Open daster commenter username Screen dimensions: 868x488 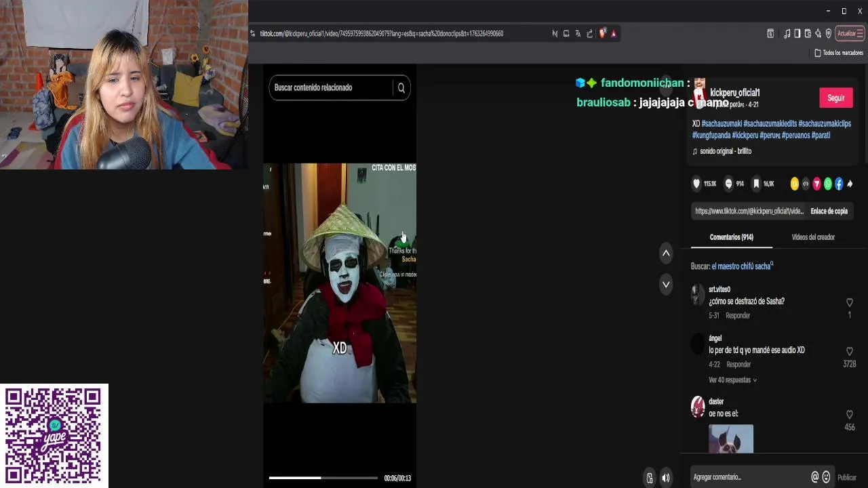point(716,402)
